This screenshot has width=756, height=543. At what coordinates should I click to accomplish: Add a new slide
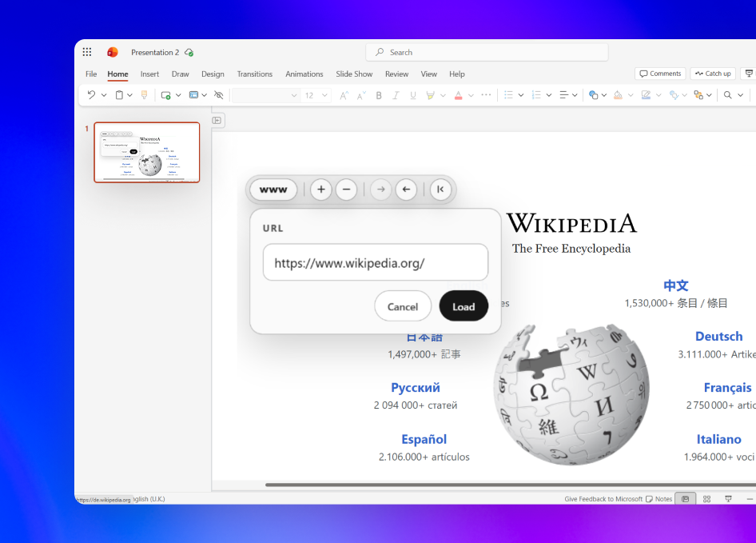coord(166,95)
